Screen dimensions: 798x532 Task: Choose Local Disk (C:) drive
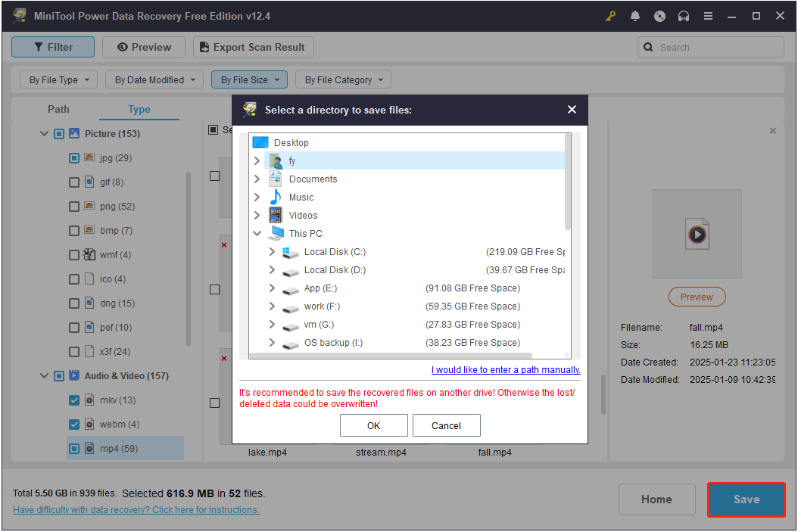[x=335, y=252]
